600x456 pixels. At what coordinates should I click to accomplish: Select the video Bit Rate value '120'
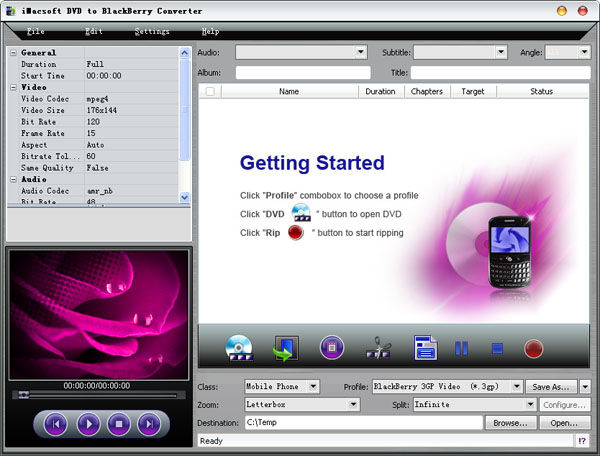(93, 122)
